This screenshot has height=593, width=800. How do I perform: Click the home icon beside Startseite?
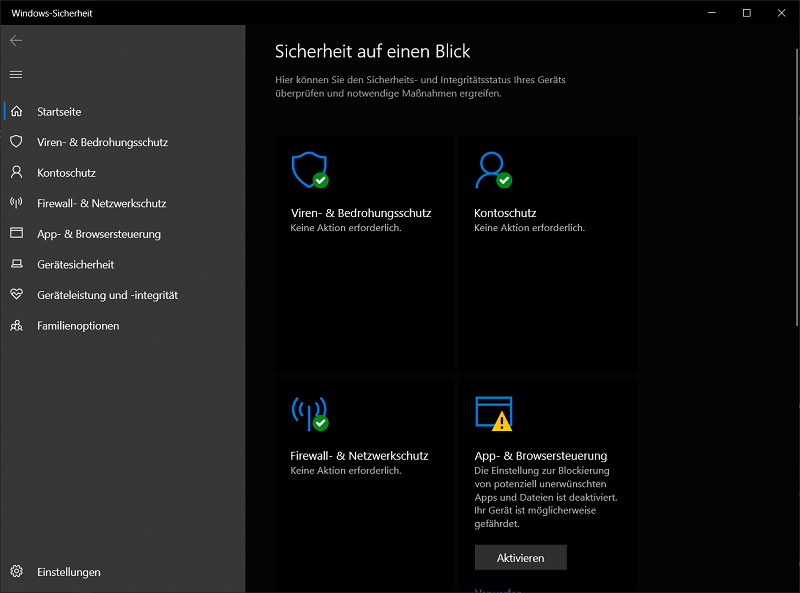click(x=16, y=111)
